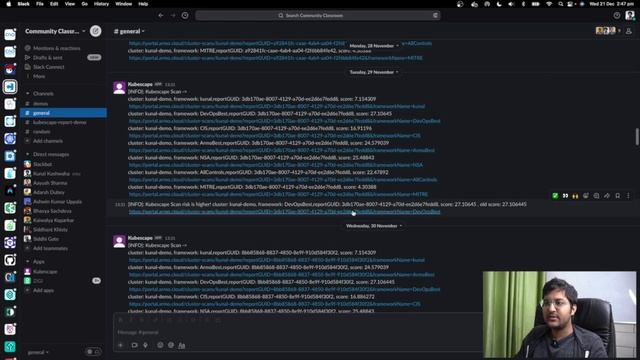Bookmark the message for later
This screenshot has height=360, width=640.
(x=618, y=196)
